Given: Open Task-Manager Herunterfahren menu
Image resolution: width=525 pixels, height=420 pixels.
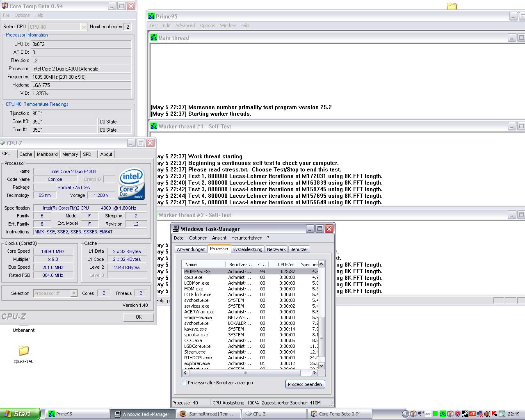Looking at the screenshot, I should point(247,238).
